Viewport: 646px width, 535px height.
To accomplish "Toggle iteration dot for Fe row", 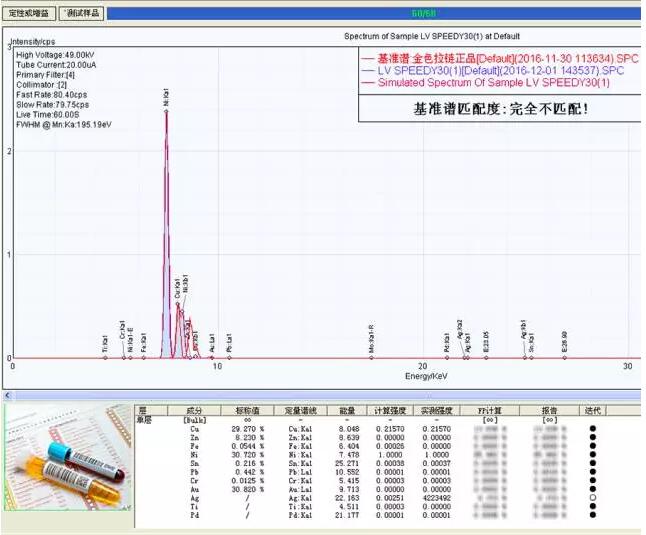I will tap(593, 446).
